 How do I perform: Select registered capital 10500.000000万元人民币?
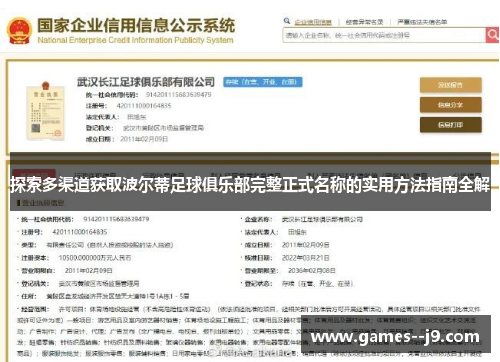(95, 258)
